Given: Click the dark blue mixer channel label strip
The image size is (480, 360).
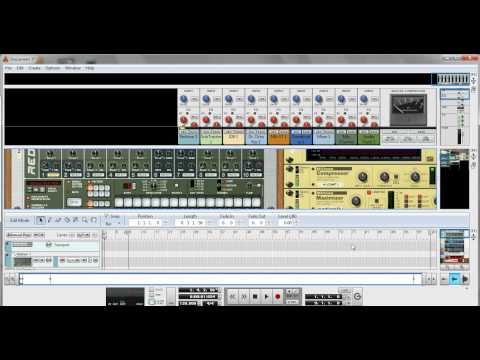Looking at the screenshot, I should coord(301,137).
